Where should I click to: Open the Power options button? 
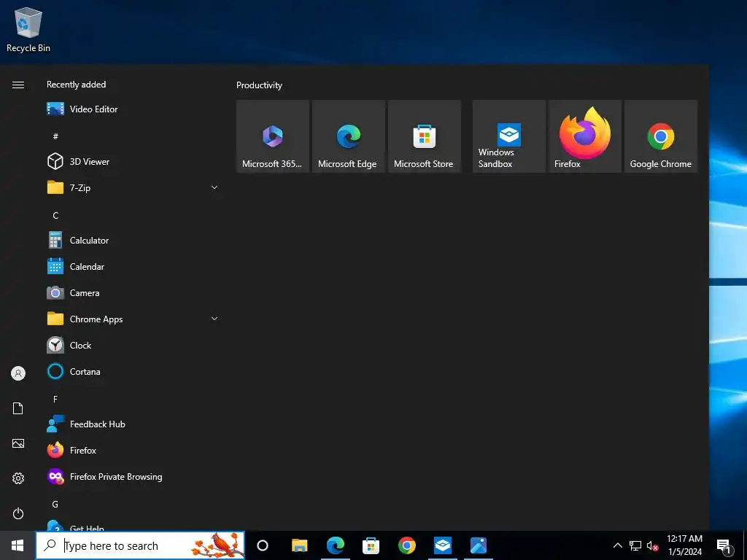click(x=18, y=513)
